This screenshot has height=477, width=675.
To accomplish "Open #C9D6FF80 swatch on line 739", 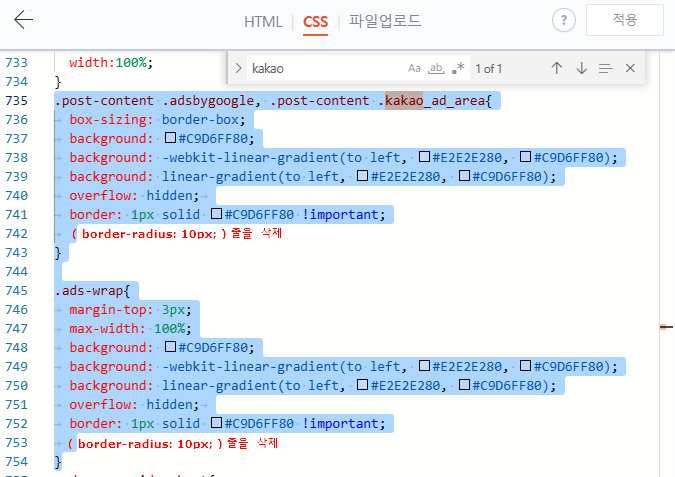I will pyautogui.click(x=464, y=176).
